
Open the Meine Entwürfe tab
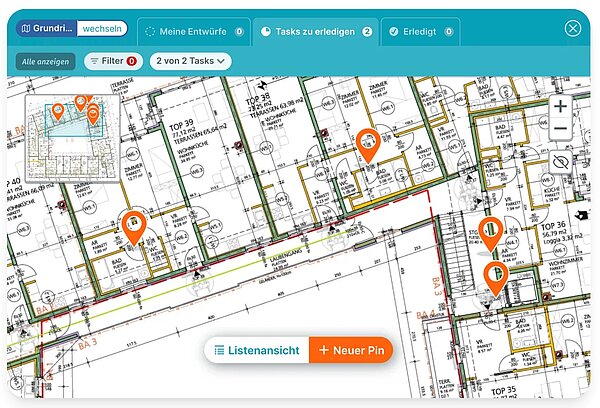pos(193,31)
